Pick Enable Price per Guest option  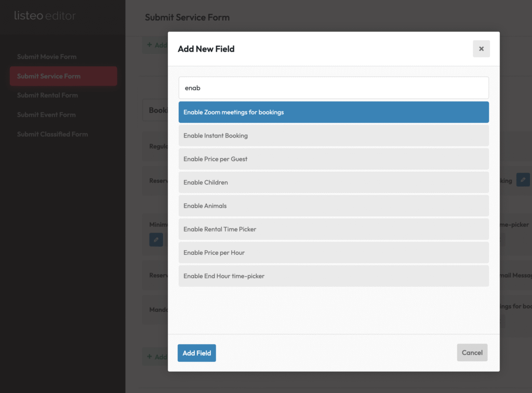pyautogui.click(x=334, y=159)
